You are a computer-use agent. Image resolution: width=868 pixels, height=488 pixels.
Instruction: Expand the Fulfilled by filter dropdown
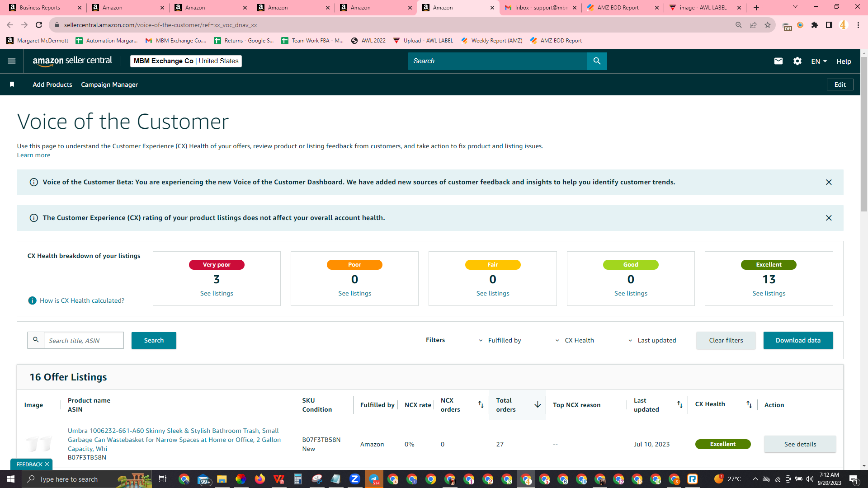[x=500, y=340]
